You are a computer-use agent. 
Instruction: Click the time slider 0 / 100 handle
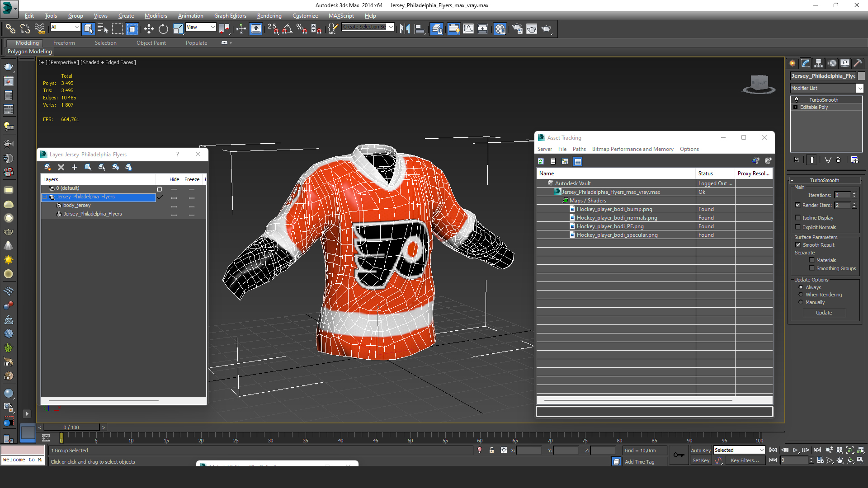[x=71, y=427]
